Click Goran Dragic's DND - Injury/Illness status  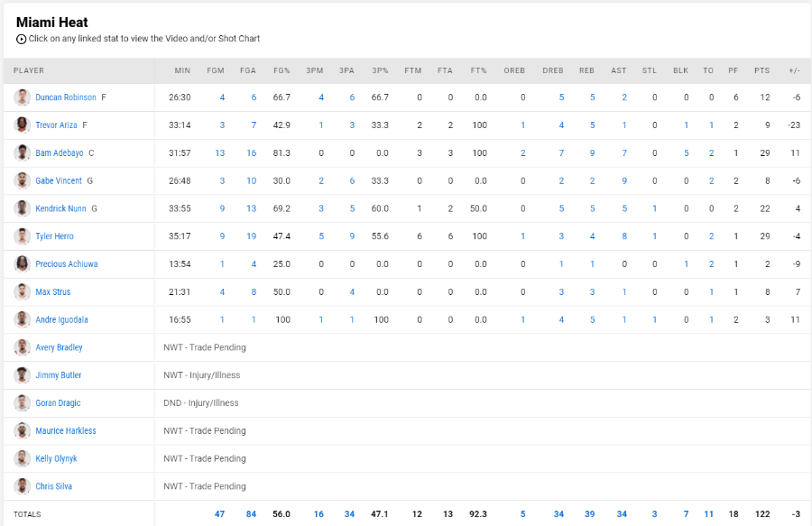click(201, 403)
